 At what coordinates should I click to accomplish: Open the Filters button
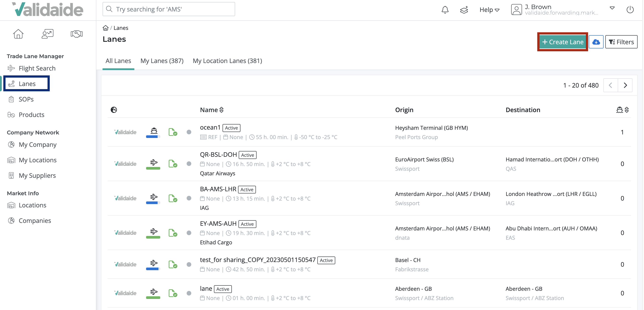(x=621, y=42)
